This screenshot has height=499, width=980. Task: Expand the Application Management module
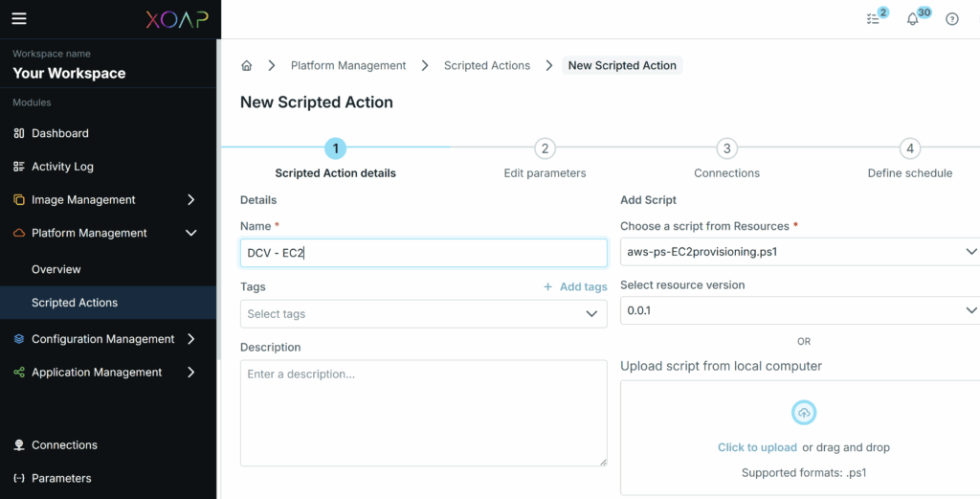pos(190,372)
